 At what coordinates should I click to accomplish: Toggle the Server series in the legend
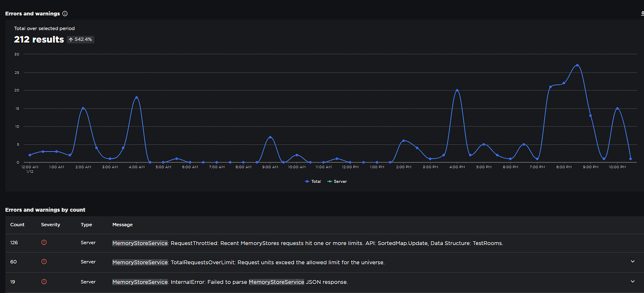pos(337,181)
